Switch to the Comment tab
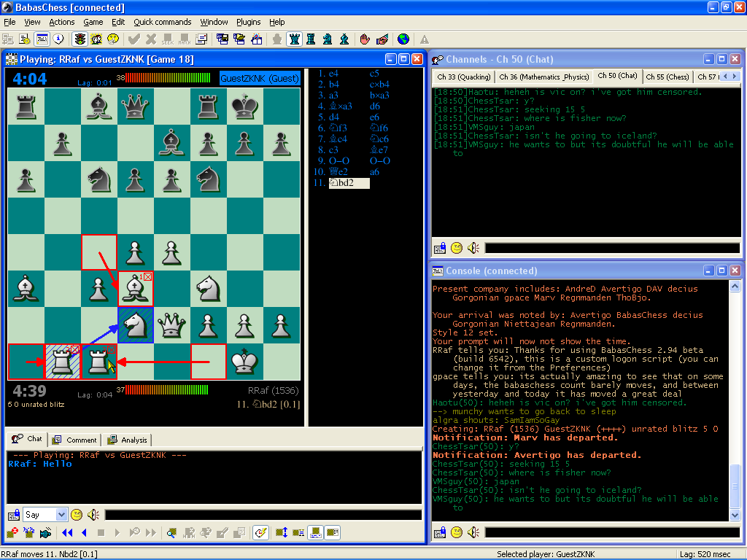This screenshot has height=560, width=747. click(76, 440)
